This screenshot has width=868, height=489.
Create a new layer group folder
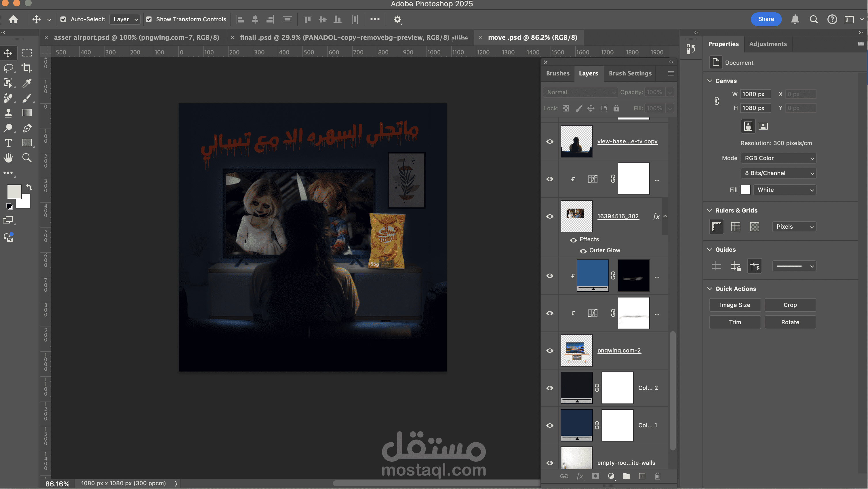627,476
